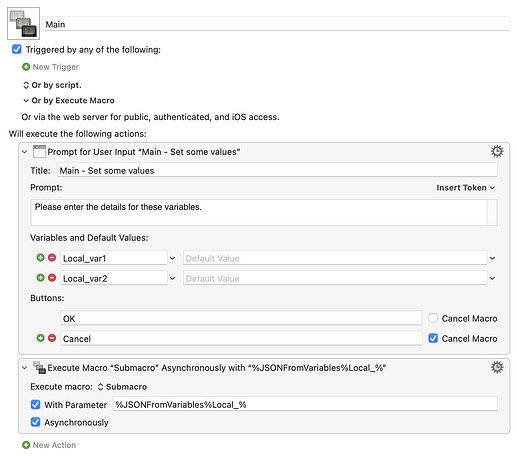The width and height of the screenshot is (517, 456).
Task: Open gear menu of Prompt for User Input action
Action: 497,151
